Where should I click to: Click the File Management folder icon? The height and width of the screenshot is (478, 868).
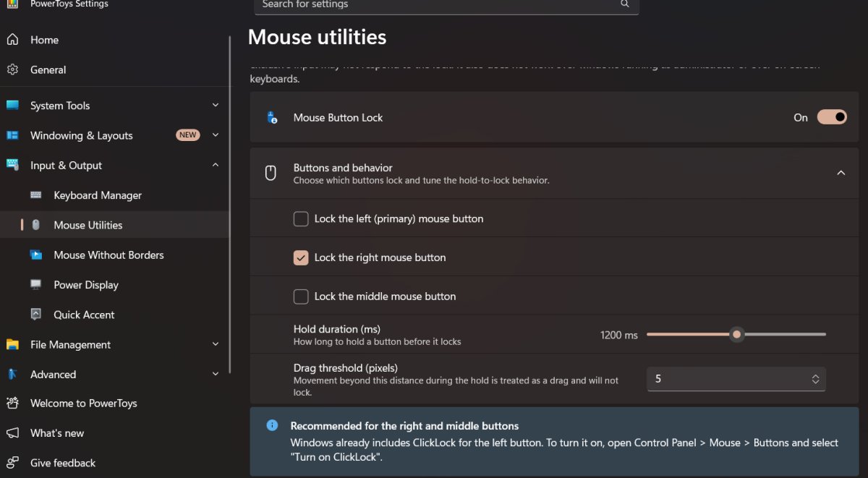[x=12, y=344]
